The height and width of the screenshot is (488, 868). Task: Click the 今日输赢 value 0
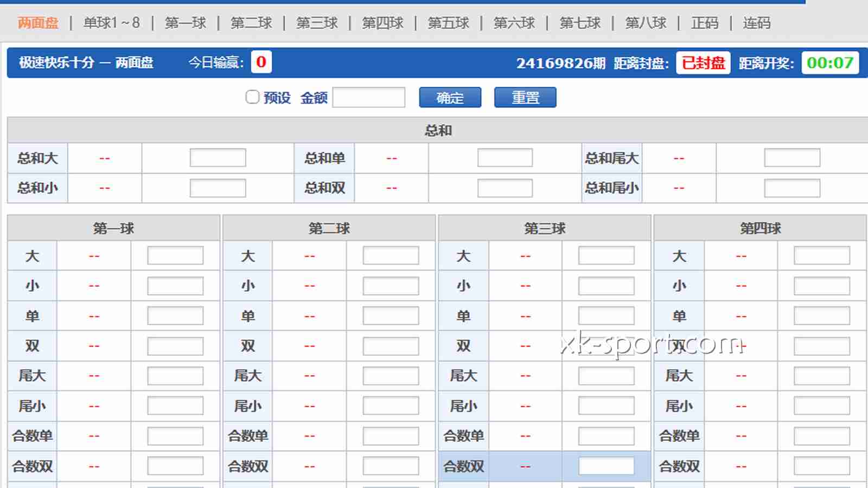[x=261, y=62]
